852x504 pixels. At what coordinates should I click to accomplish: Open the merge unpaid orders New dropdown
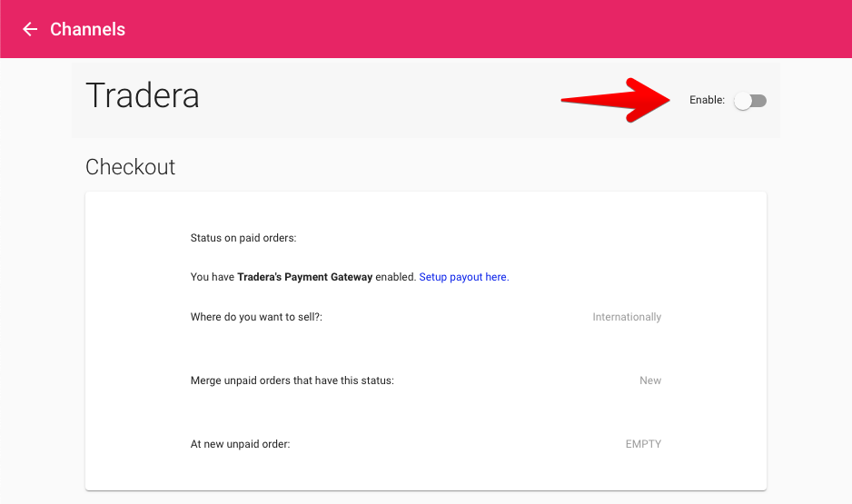click(649, 380)
